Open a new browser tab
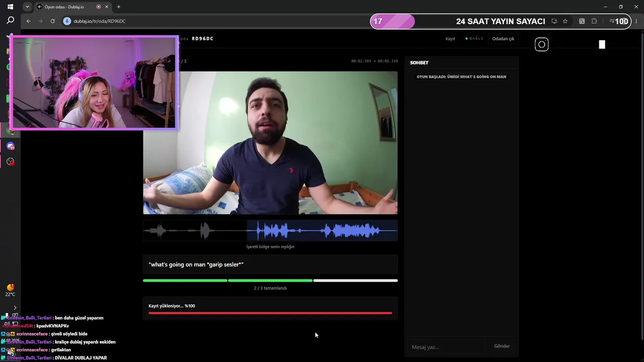The image size is (644, 362). click(x=119, y=7)
